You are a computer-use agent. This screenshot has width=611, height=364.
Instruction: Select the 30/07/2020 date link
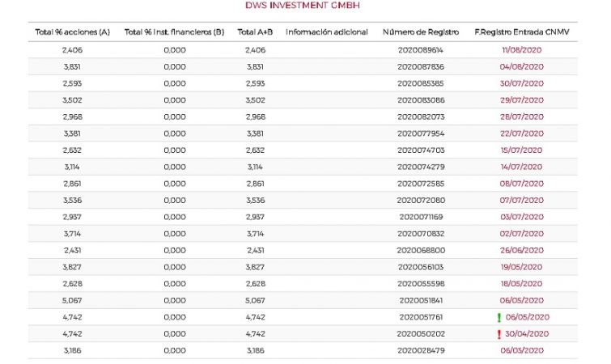[520, 83]
